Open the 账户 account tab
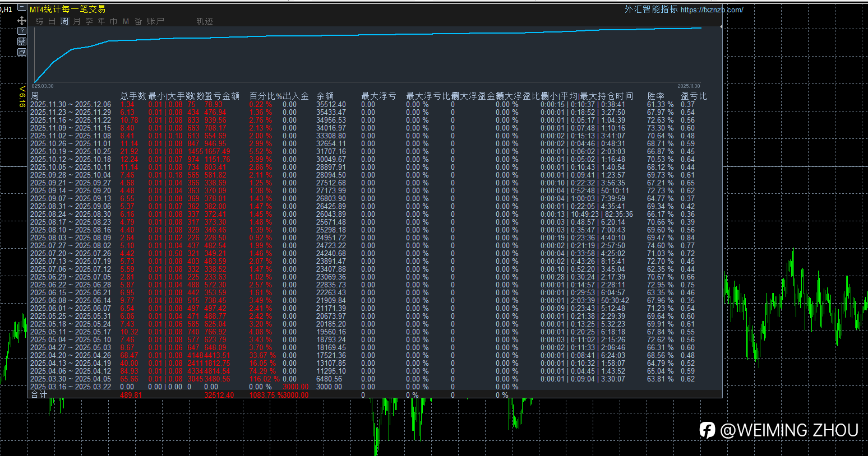 click(x=156, y=21)
